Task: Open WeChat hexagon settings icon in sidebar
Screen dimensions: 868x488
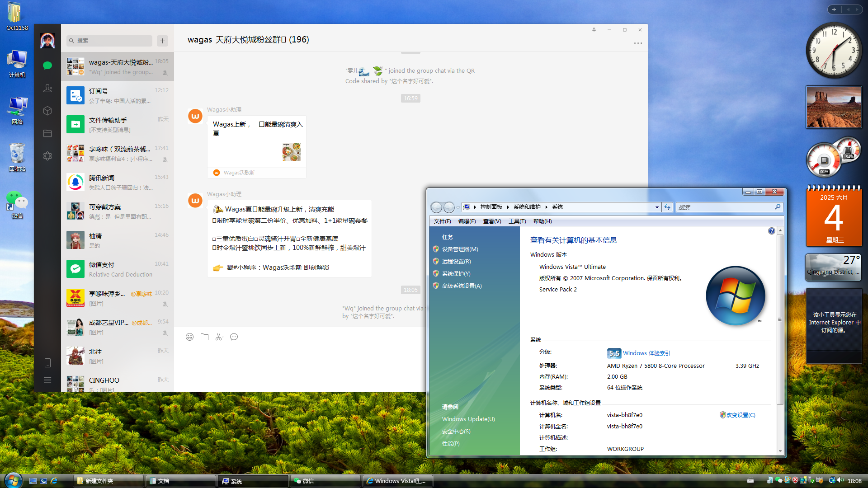Action: click(x=47, y=156)
